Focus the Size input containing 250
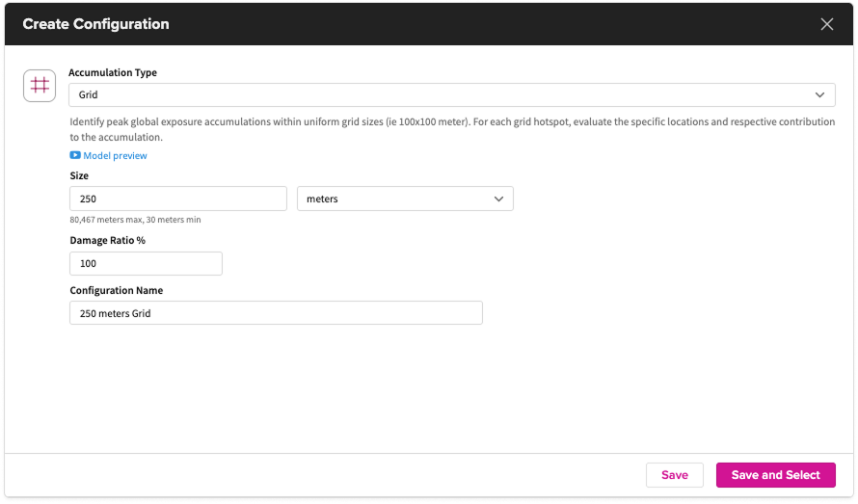 click(x=178, y=199)
